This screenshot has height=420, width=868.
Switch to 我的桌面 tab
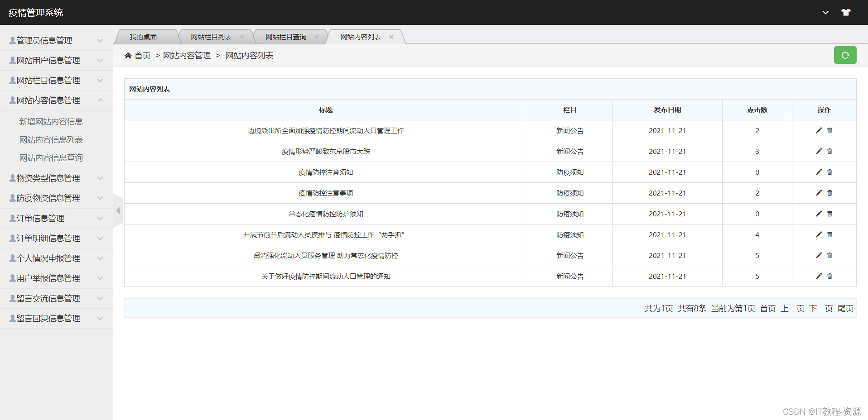[143, 37]
